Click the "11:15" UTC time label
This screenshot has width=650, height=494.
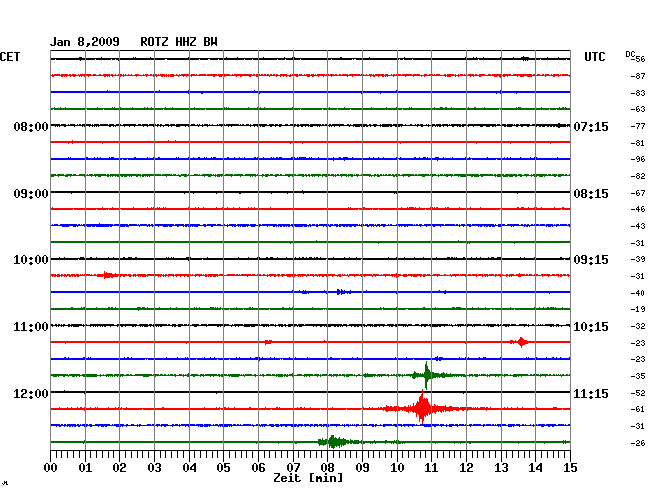[591, 393]
